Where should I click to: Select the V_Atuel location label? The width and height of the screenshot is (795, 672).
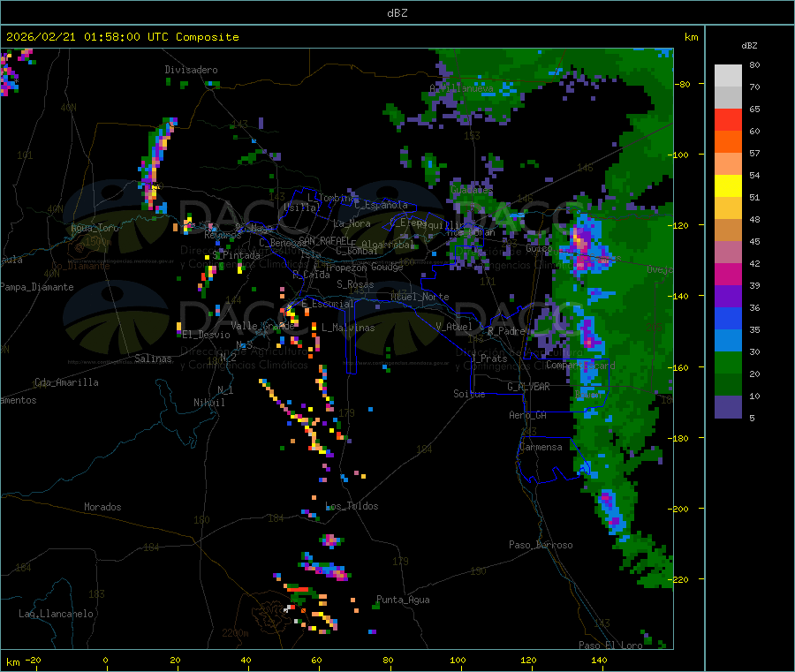coord(454,327)
